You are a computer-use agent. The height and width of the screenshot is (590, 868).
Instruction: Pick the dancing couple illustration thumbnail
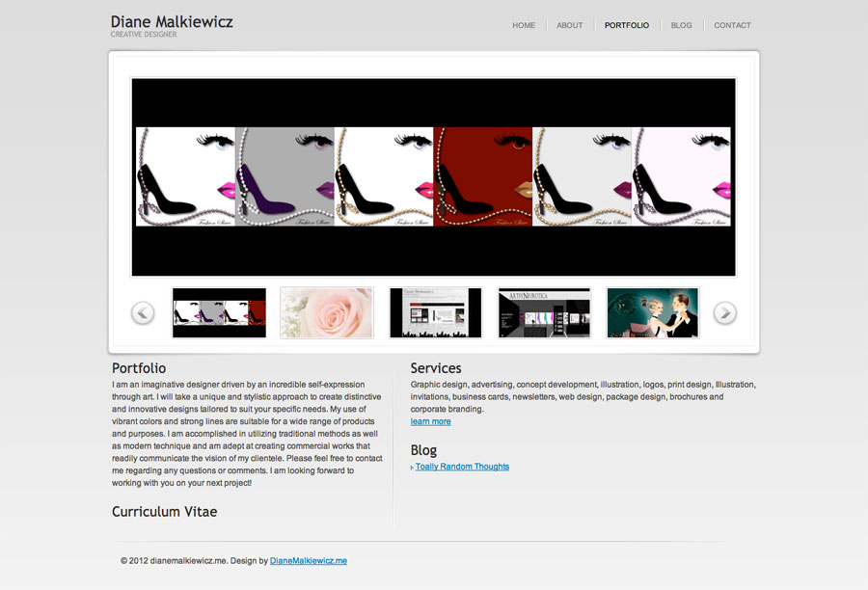coord(653,313)
